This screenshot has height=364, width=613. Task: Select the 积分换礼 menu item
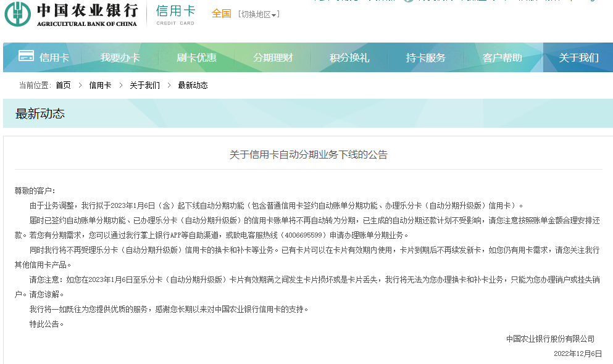(x=349, y=56)
